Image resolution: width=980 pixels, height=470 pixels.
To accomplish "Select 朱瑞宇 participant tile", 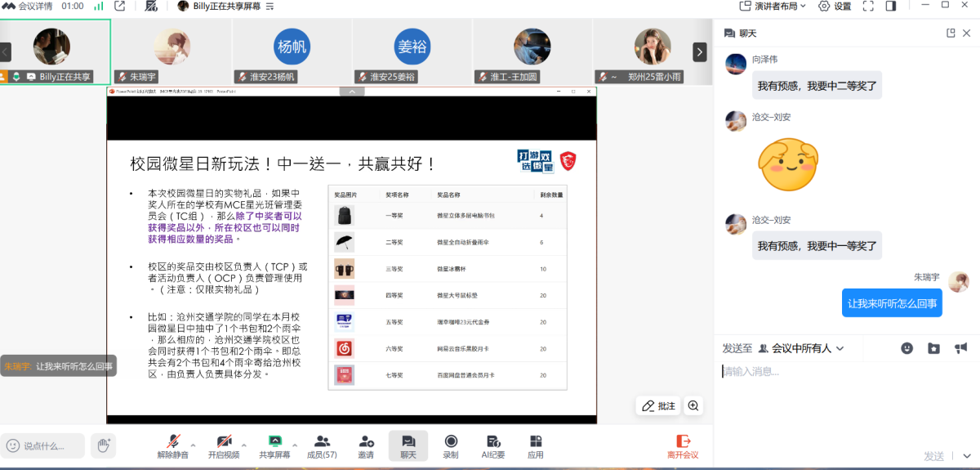I will tap(171, 51).
